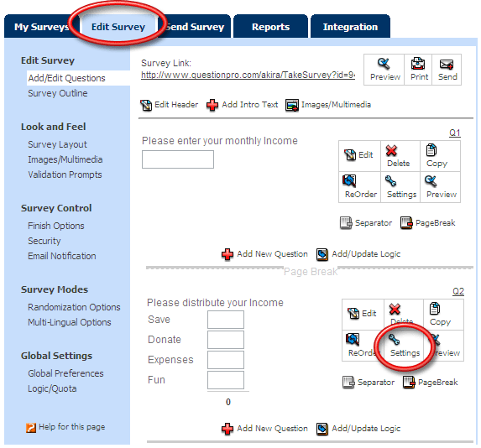The image size is (481, 448).
Task: Click the Q2 question number link
Action: (x=458, y=291)
